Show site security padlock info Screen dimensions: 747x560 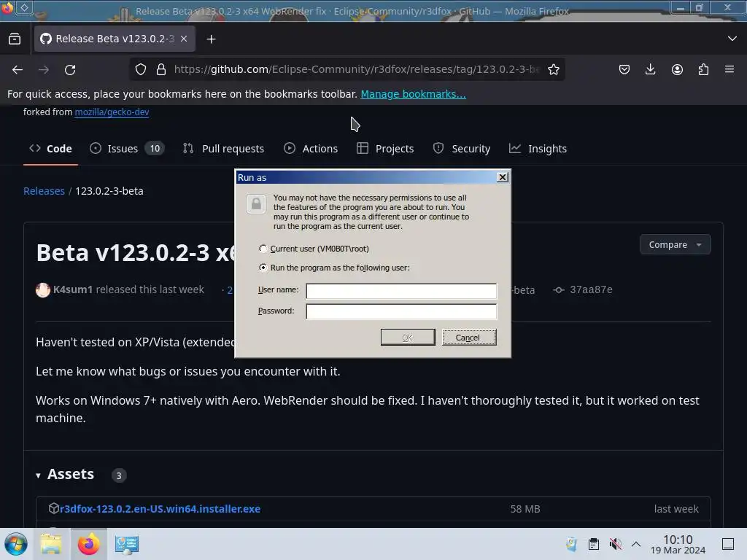pos(161,69)
